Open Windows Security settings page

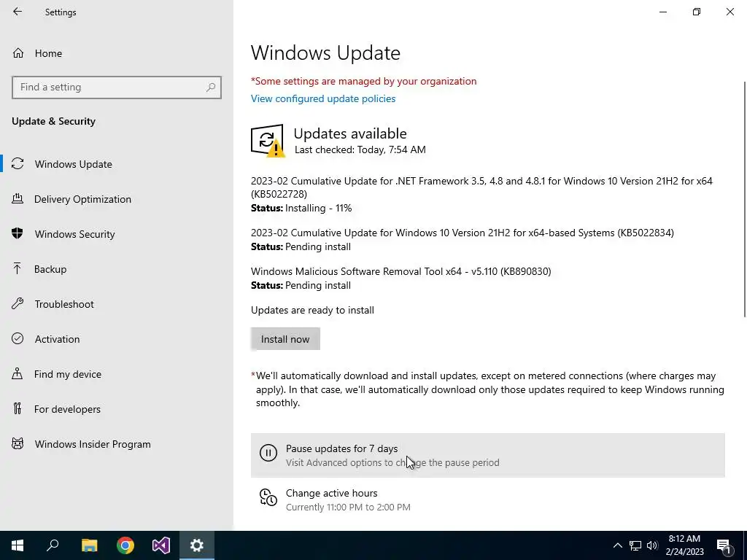(x=117, y=234)
